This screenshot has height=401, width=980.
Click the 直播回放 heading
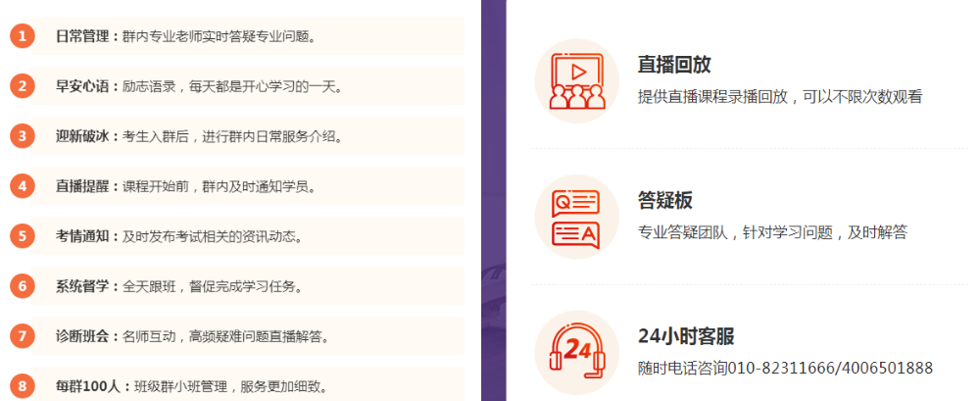674,65
